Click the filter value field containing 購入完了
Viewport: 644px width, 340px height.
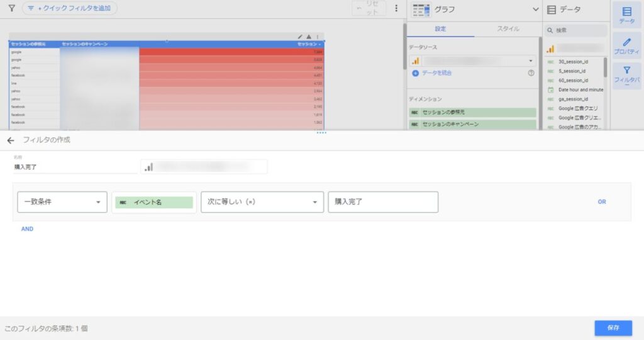click(382, 202)
